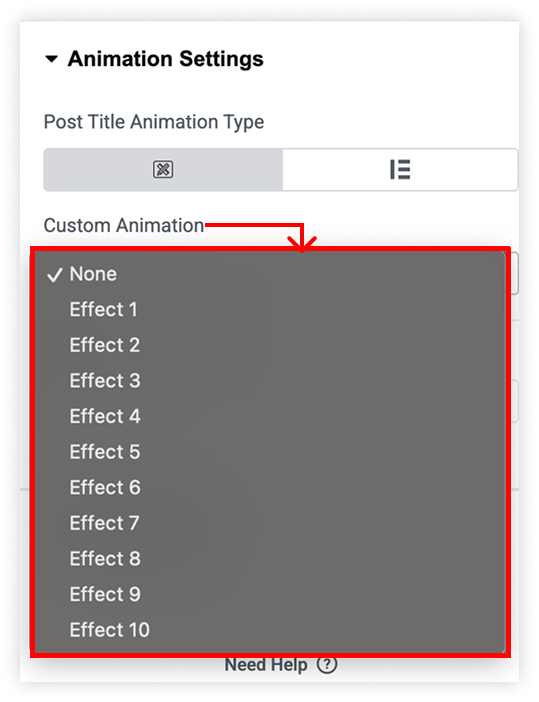The width and height of the screenshot is (539, 702).
Task: Choose the Effect 7 entry
Action: point(270,523)
